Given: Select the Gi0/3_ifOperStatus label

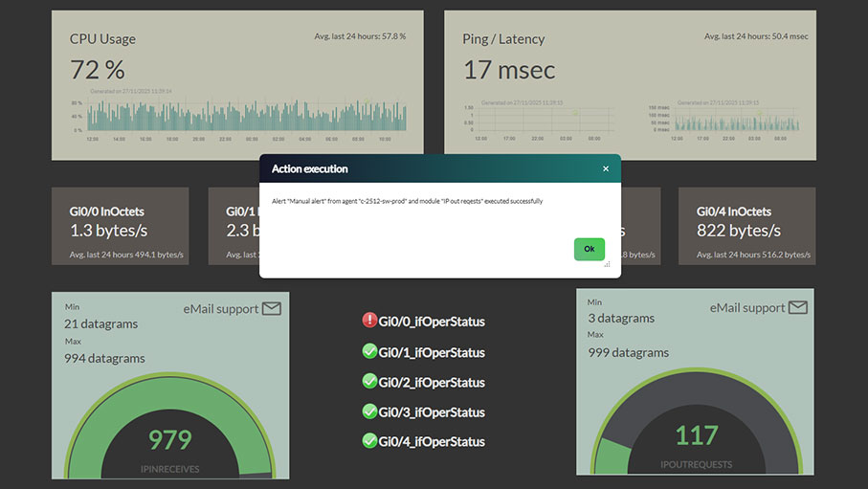Looking at the screenshot, I should coord(432,412).
